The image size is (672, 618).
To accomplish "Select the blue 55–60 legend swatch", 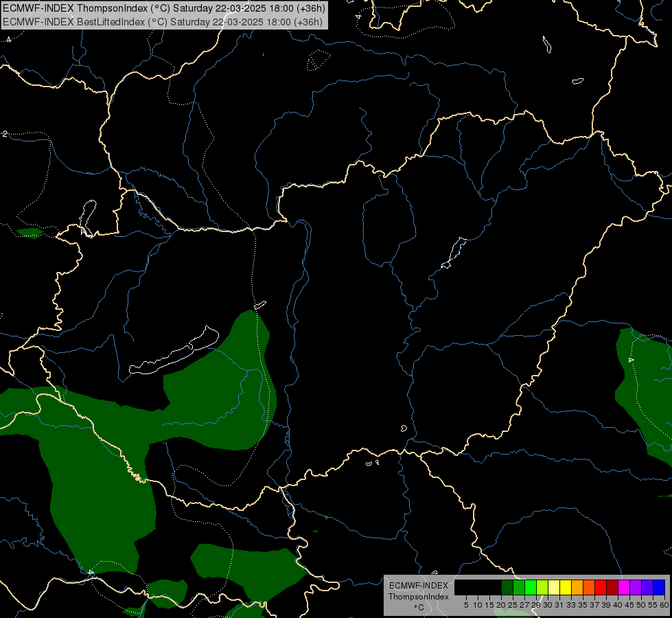I will tap(659, 587).
